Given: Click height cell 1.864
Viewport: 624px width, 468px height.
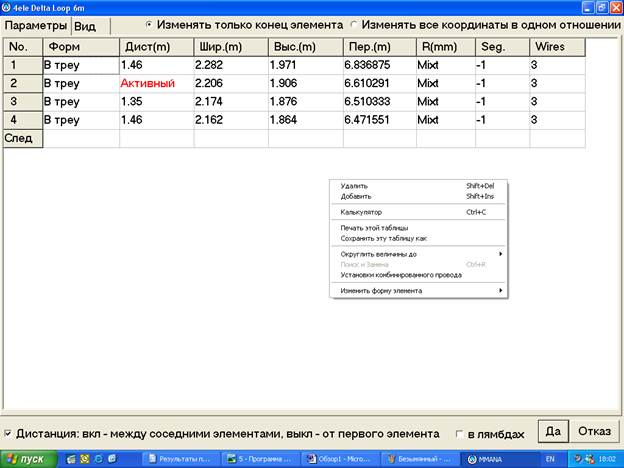Looking at the screenshot, I should pos(306,120).
